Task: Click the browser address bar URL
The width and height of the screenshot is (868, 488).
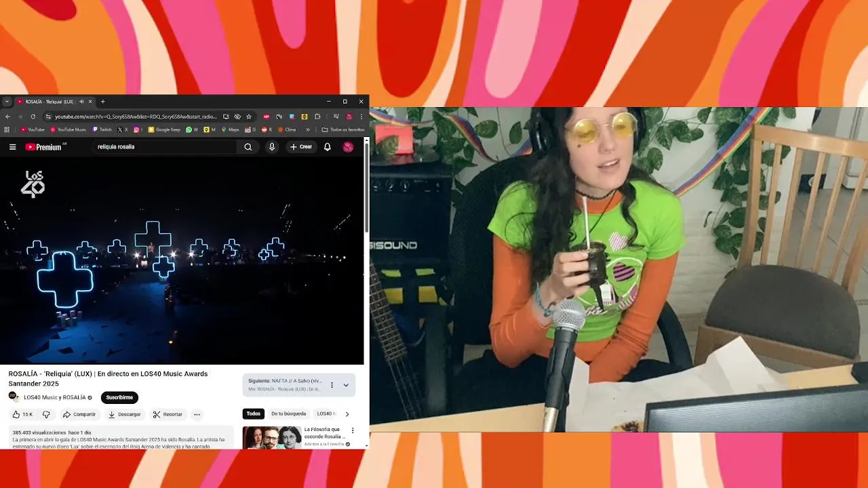Action: [136, 117]
